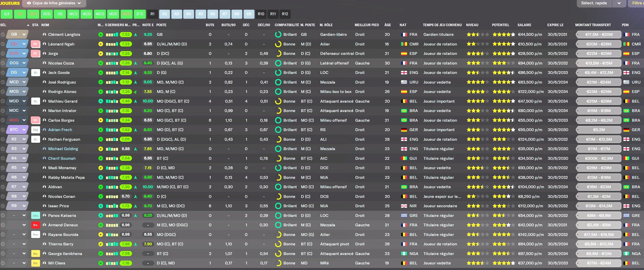Viewport: 644px width, 270px height.
Task: Click the RJ status icon for Mathieu Gerard
Action: point(35,101)
